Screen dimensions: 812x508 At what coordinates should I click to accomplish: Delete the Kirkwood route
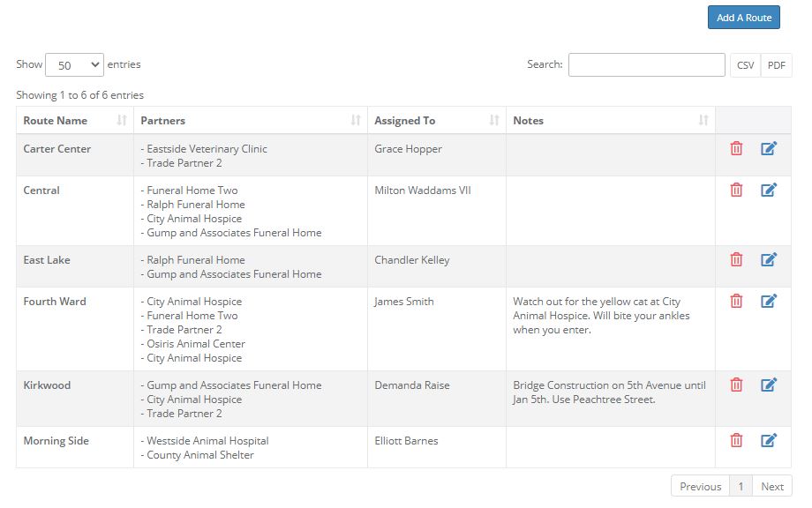coord(736,385)
